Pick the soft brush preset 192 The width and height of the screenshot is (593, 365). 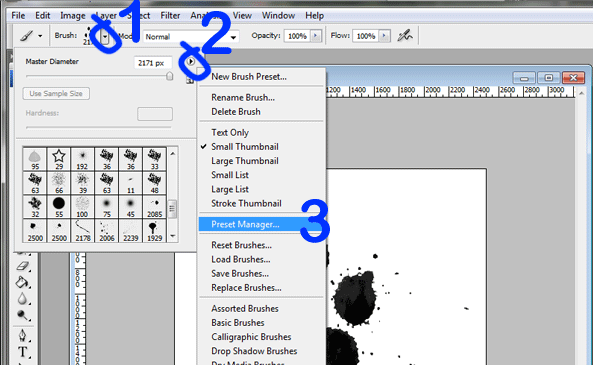[x=82, y=159]
